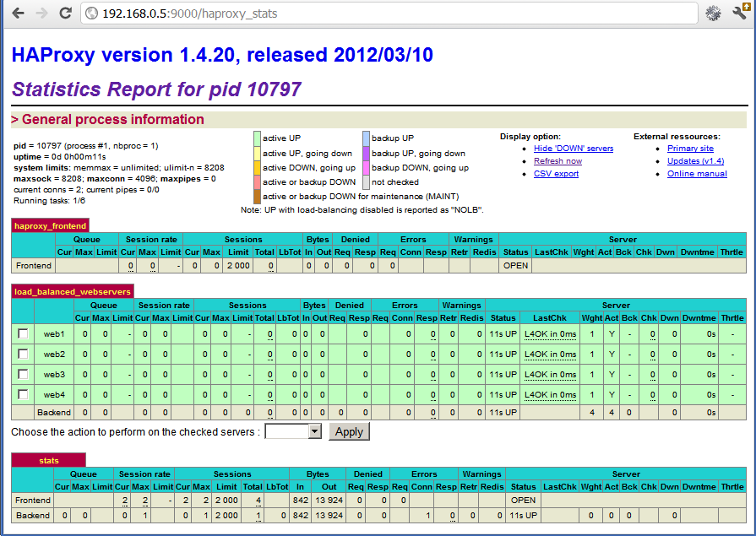Click the 'active DOWN, going up' color swatch
The height and width of the screenshot is (536, 756).
[257, 168]
